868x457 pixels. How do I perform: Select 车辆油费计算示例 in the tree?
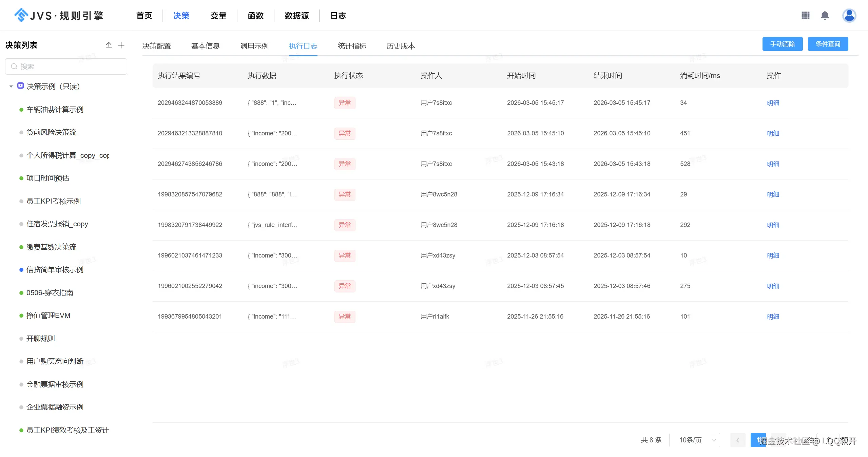click(55, 110)
